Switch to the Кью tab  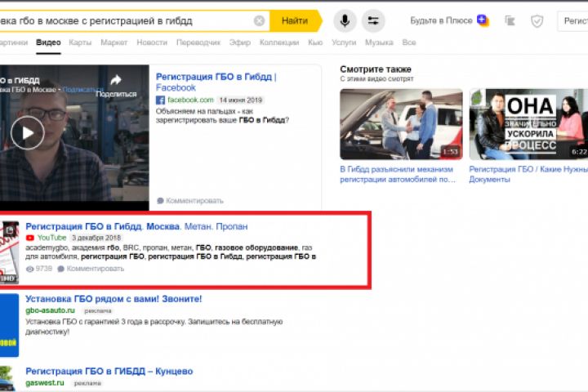[315, 42]
